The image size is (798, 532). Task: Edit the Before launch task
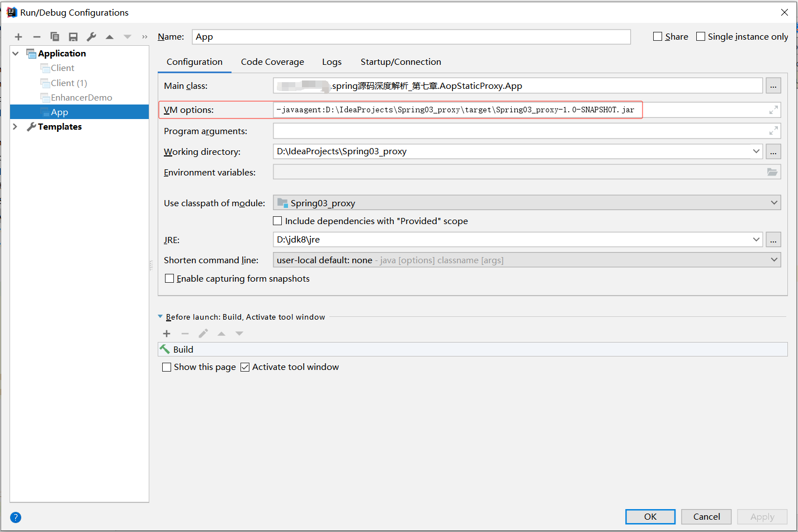click(x=203, y=334)
